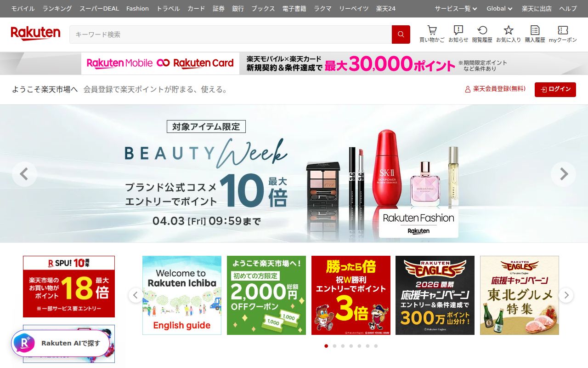The height and width of the screenshot is (368, 588).
Task: Show next campaign cards in carousel
Action: click(x=566, y=295)
